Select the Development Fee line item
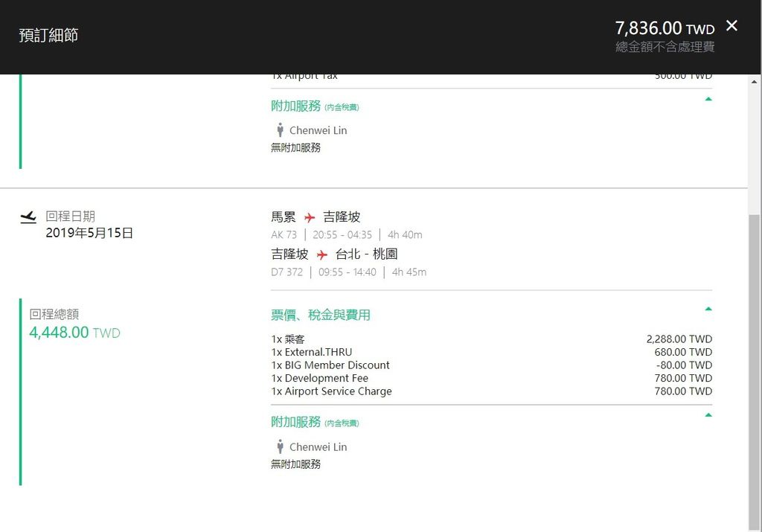The image size is (762, 532). [x=320, y=378]
